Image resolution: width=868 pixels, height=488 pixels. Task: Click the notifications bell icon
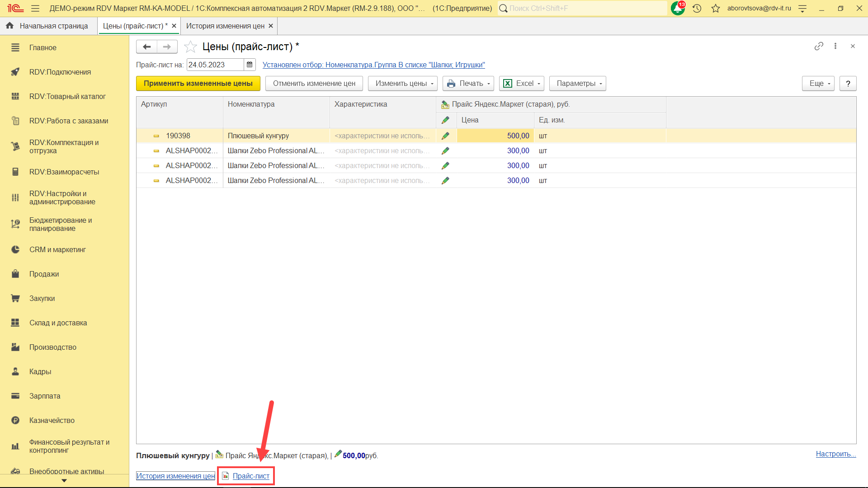coord(677,8)
